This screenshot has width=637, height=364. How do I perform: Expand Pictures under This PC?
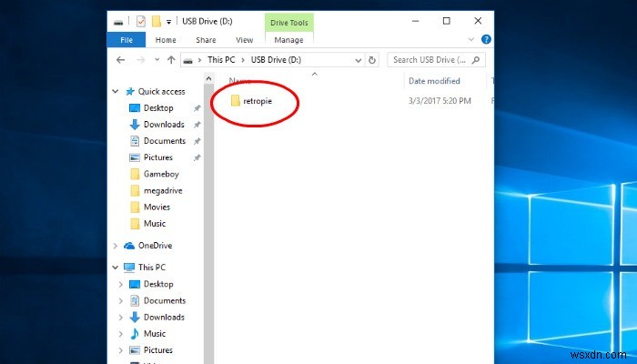[x=121, y=350]
